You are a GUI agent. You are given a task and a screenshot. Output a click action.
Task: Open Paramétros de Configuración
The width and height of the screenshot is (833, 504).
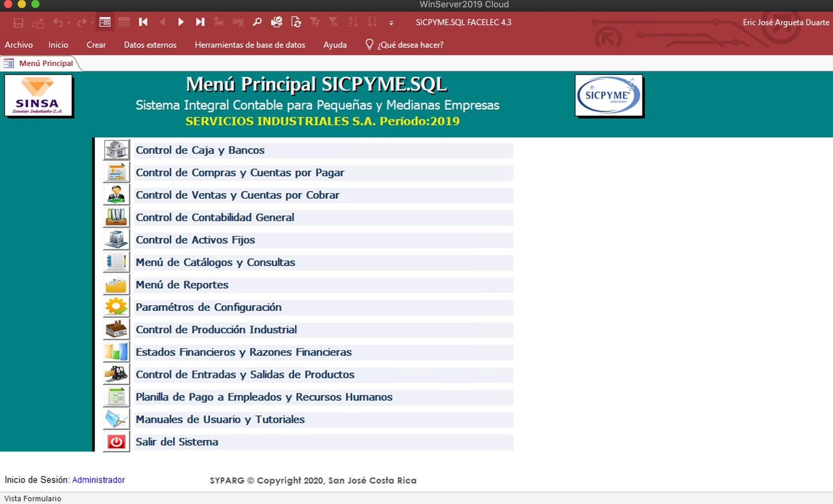coord(323,307)
